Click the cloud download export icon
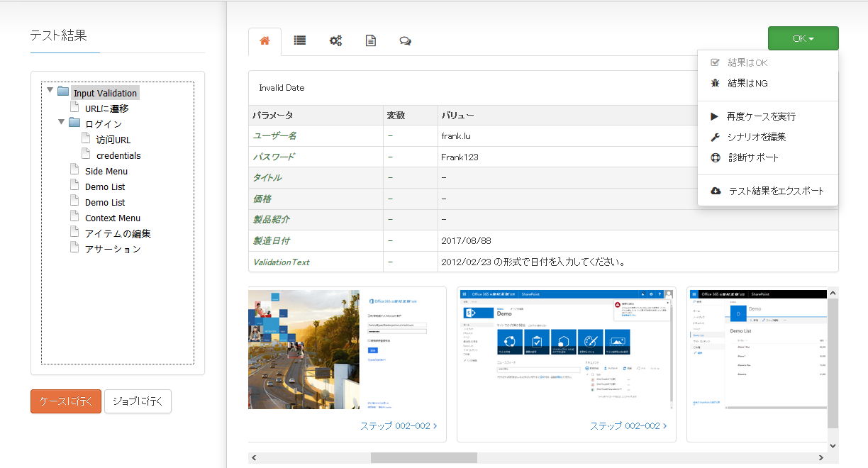 (x=716, y=191)
